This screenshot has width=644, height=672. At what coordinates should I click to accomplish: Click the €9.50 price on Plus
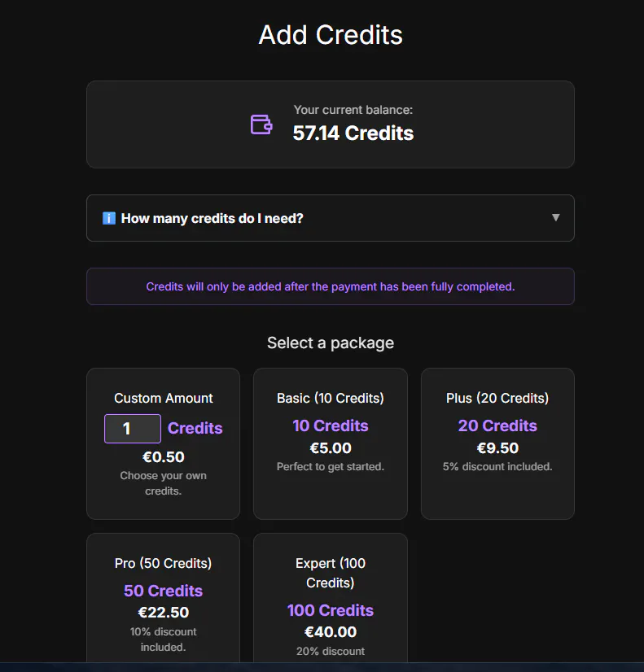(x=497, y=447)
